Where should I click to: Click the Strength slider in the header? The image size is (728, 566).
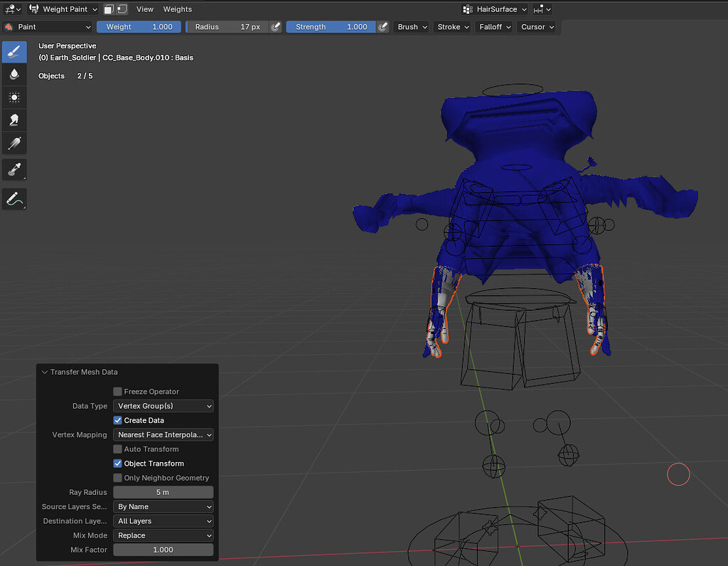(331, 27)
